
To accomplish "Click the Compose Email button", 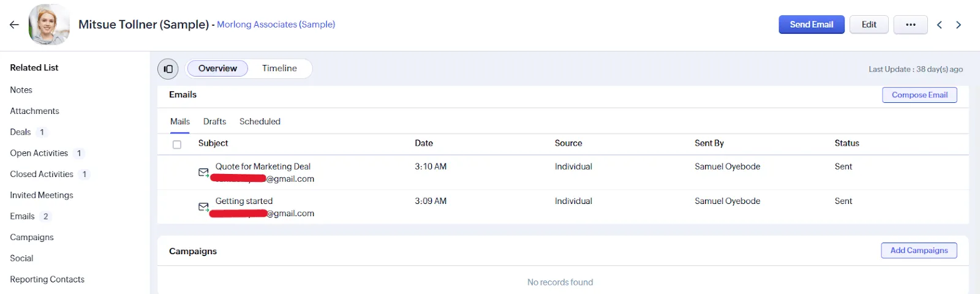I will click(x=919, y=95).
